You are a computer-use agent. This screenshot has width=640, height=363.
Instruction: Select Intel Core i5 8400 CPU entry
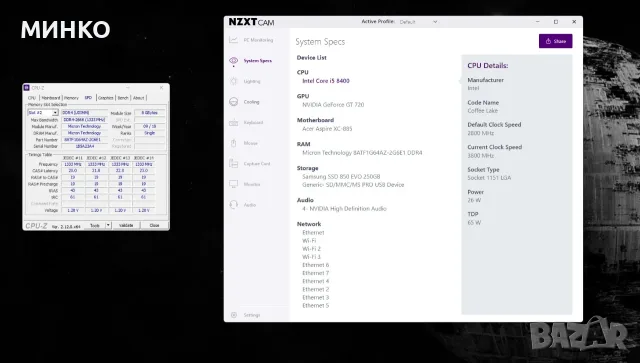[x=326, y=81]
